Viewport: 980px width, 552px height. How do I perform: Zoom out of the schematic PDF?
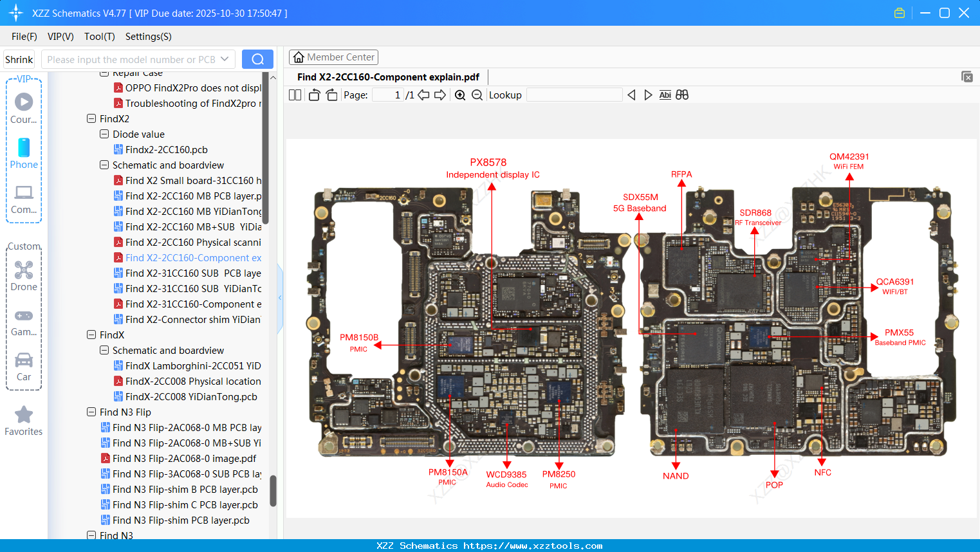coord(477,95)
